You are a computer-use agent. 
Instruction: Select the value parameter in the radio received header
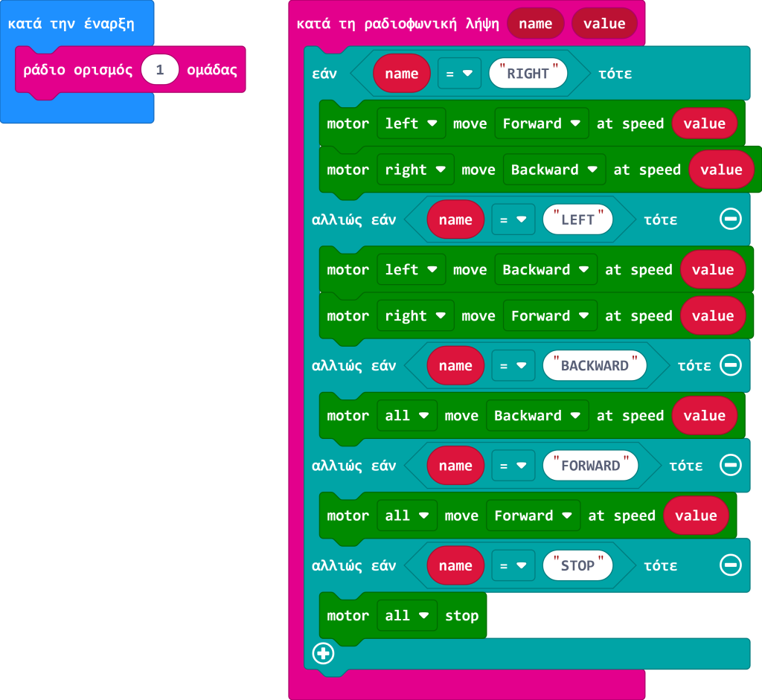coord(604,23)
